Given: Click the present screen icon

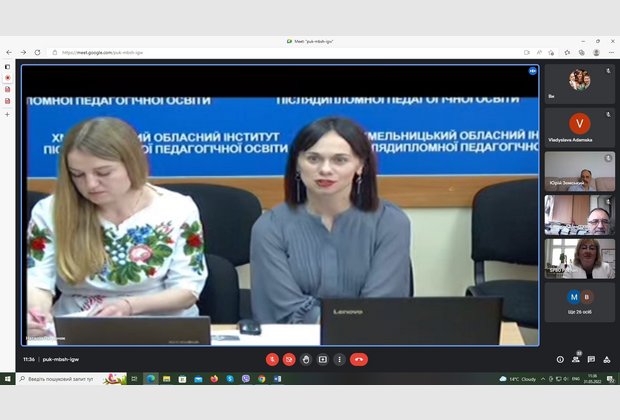Looking at the screenshot, I should pos(323,359).
